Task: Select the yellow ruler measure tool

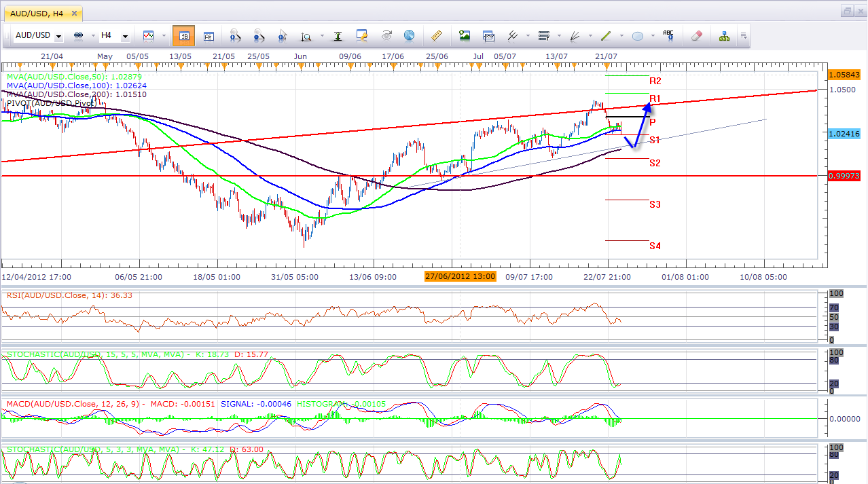Action: click(x=437, y=35)
